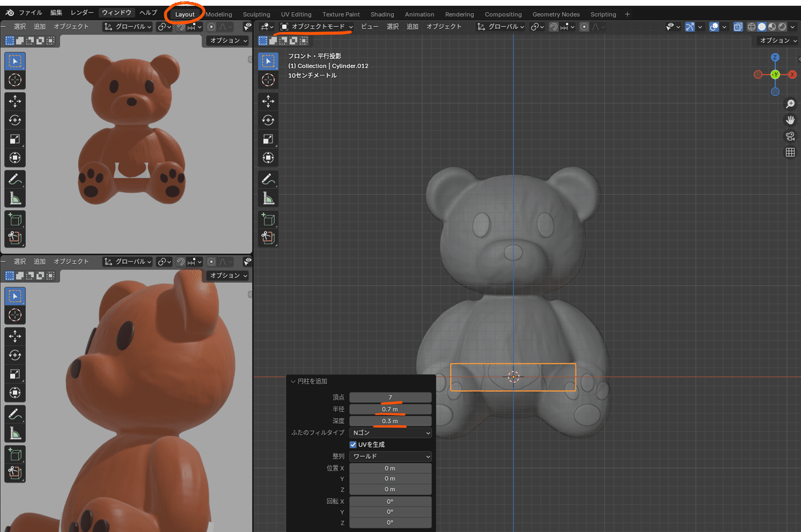
Task: Toggle the viewport gizmo display button
Action: (x=690, y=27)
